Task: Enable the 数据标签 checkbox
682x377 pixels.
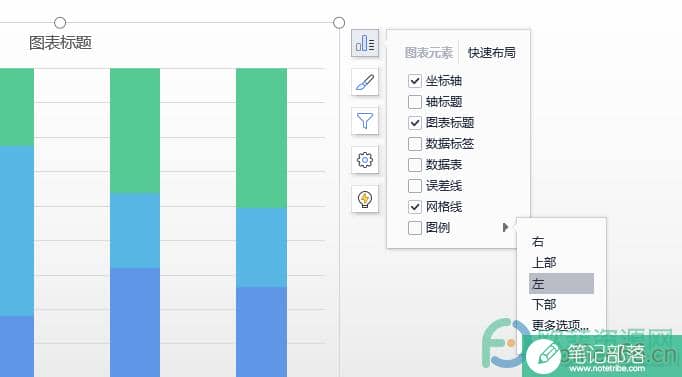Action: pos(415,143)
